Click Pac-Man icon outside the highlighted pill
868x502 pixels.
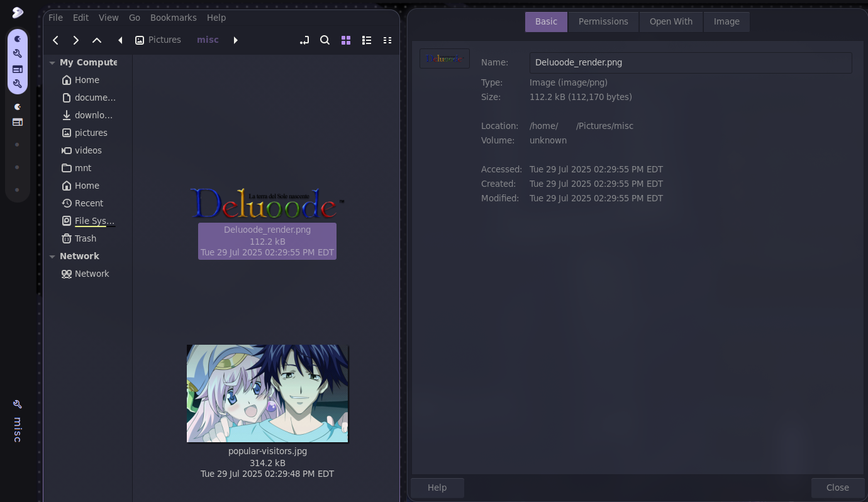18,107
